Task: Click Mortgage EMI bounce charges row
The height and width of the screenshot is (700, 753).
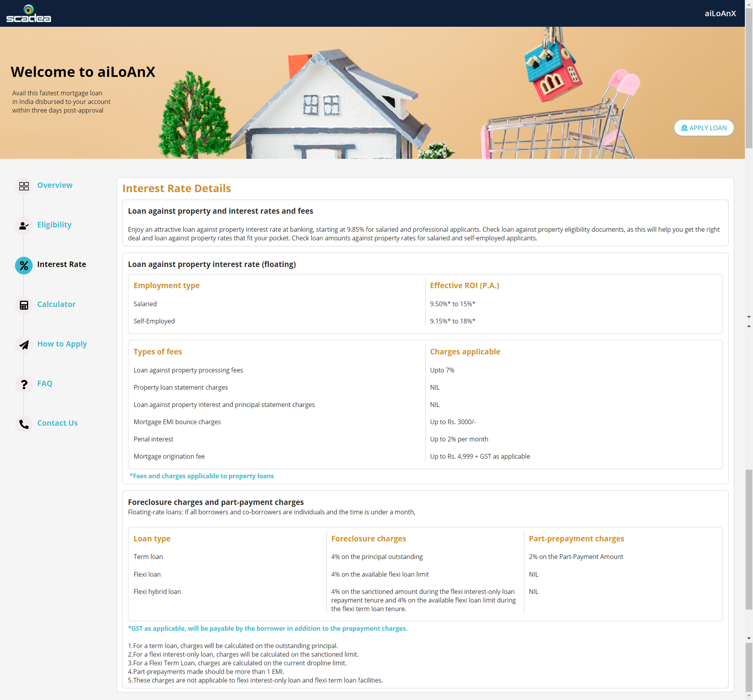Action: 177,422
